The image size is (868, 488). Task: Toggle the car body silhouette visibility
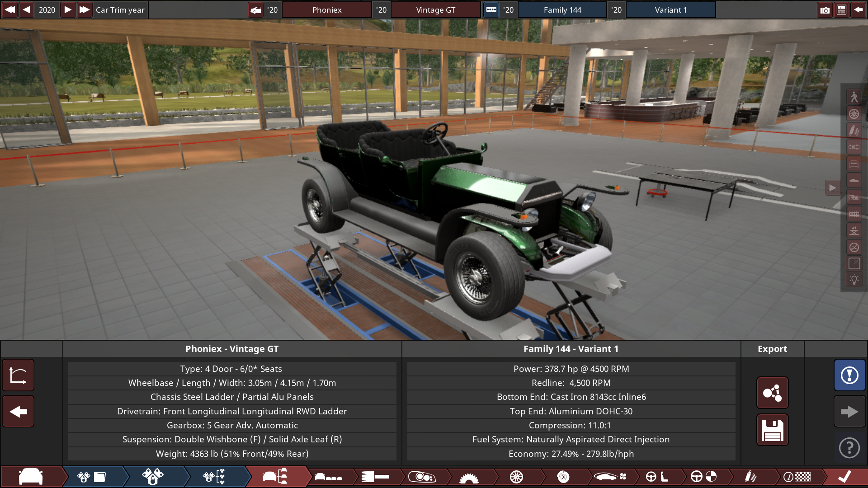click(854, 180)
